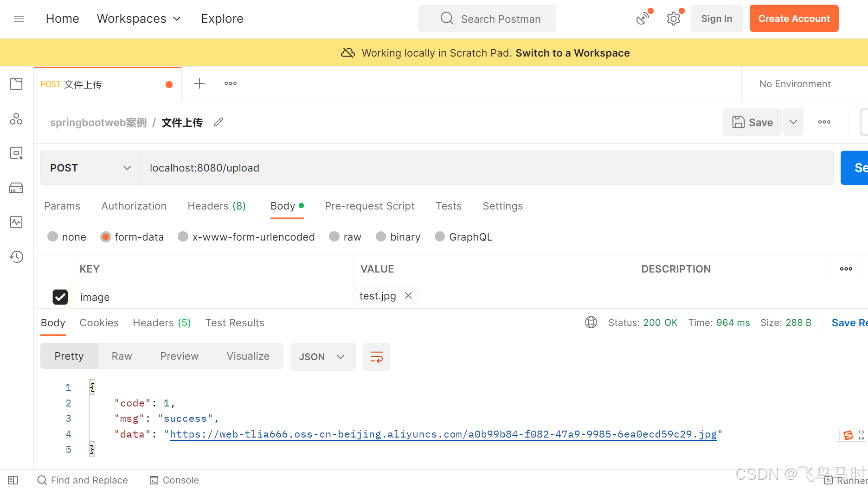Open the Test Results tab
This screenshot has width=868, height=489.
tap(235, 323)
